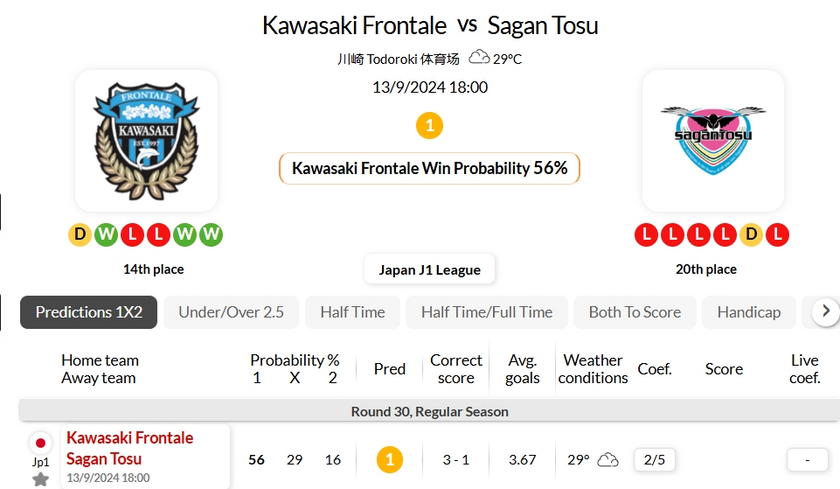Open the Half Time/Full Time tab

486,312
